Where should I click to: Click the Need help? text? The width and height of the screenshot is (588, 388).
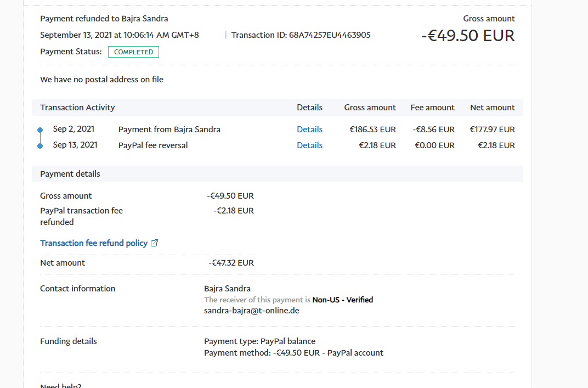click(x=60, y=385)
